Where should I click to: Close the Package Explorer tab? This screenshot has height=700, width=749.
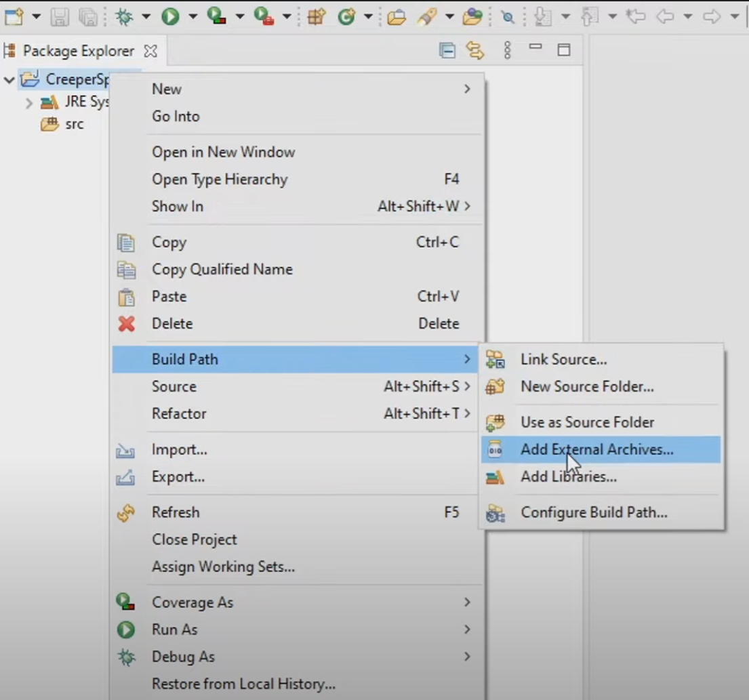150,51
